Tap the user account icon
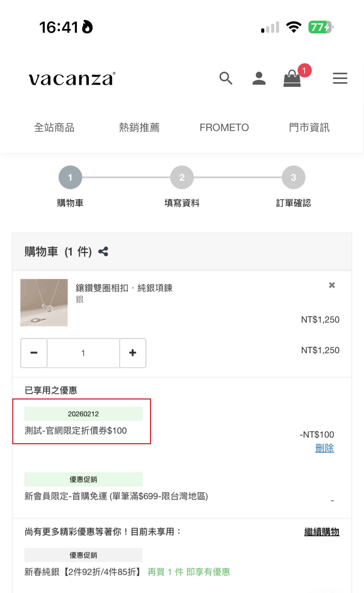This screenshot has height=593, width=364. (259, 78)
